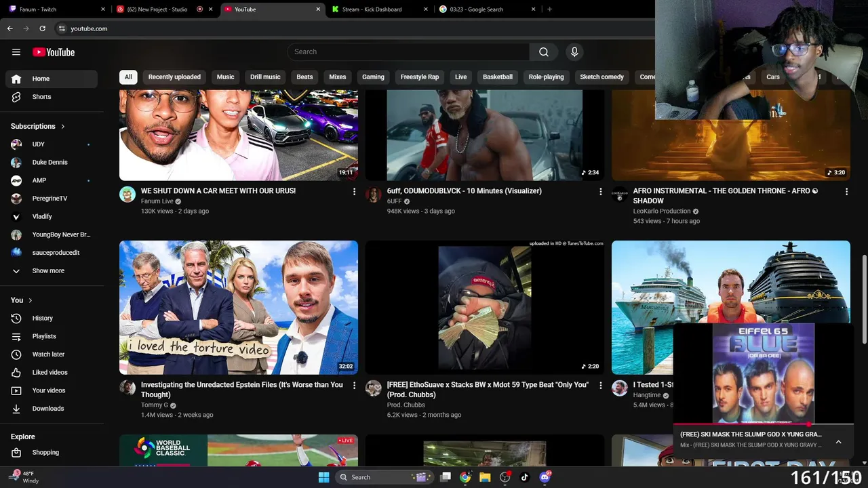
Task: Reload the page
Action: tap(42, 28)
